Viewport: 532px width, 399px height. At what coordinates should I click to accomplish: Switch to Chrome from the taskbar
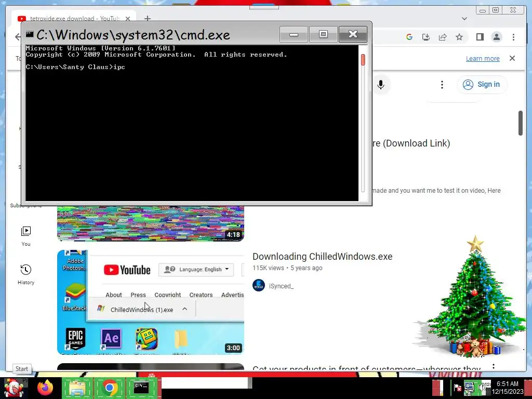110,388
